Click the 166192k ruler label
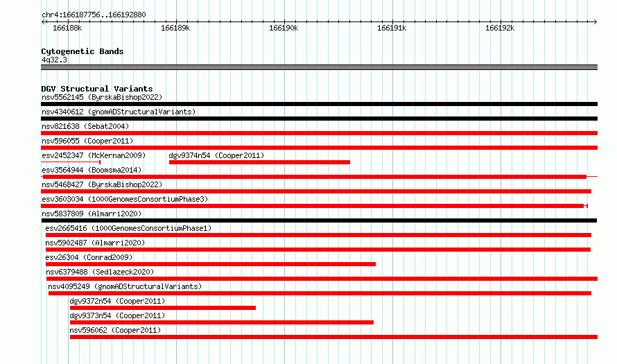Screen dimensions: 617x364 point(500,28)
